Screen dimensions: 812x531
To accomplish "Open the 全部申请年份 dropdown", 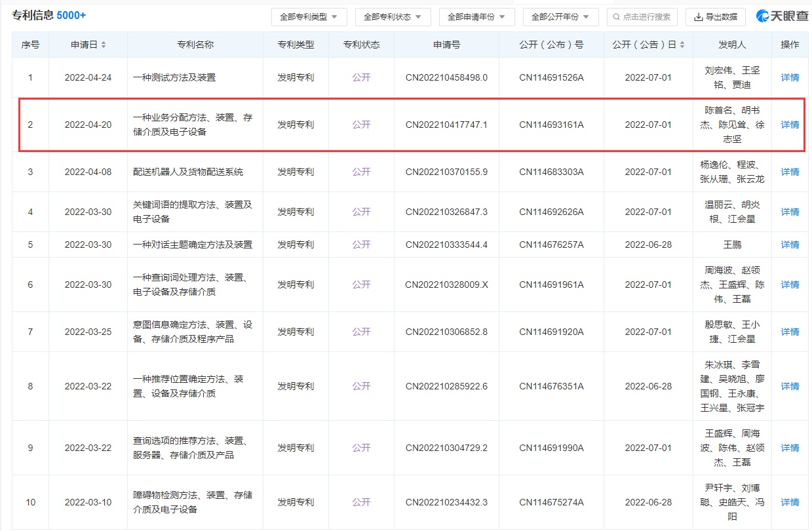I will coord(476,17).
